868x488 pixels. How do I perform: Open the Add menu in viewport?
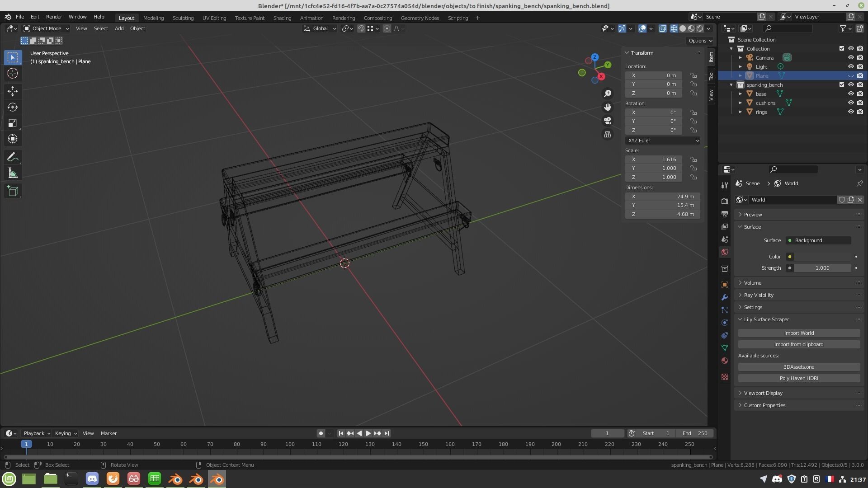click(x=119, y=28)
